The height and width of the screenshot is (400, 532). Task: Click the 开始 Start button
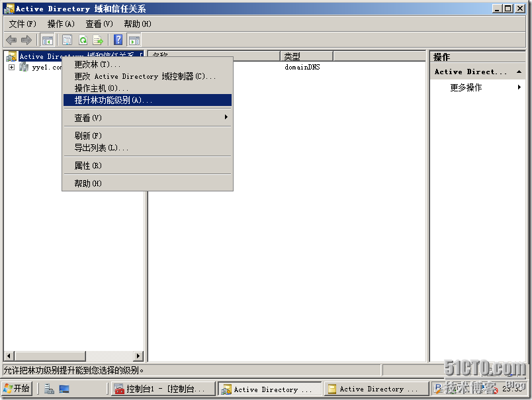17,389
